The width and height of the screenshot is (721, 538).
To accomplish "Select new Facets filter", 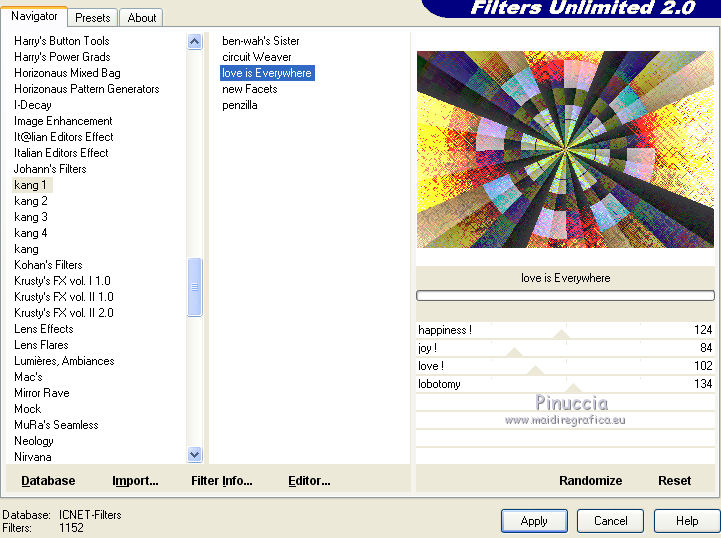I will click(250, 89).
